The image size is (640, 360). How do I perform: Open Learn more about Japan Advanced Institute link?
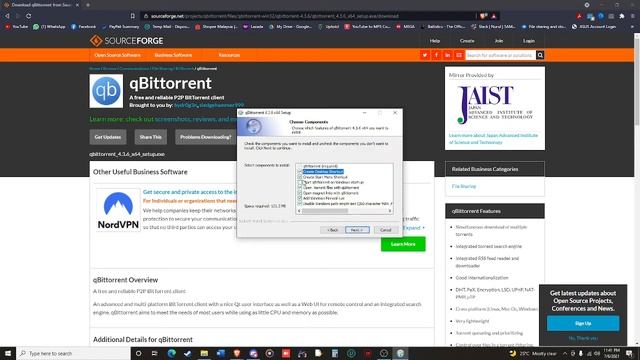(493, 139)
